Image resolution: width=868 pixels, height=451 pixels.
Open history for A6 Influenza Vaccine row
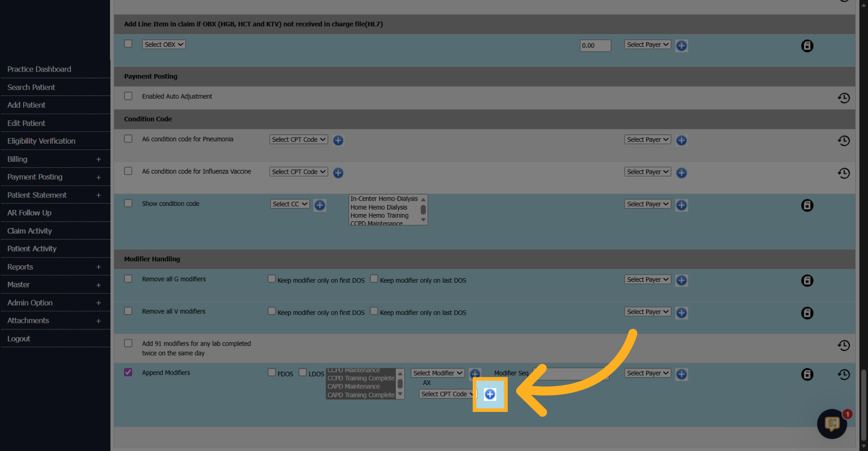pyautogui.click(x=844, y=173)
